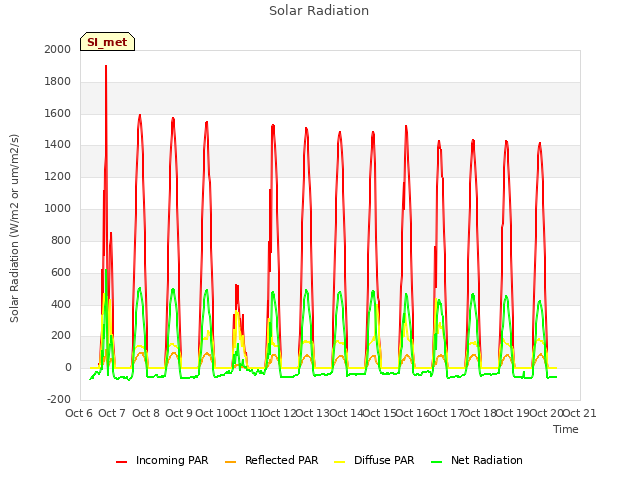
Task: Click the 400 y-axis tick label
Action: click(x=61, y=304)
